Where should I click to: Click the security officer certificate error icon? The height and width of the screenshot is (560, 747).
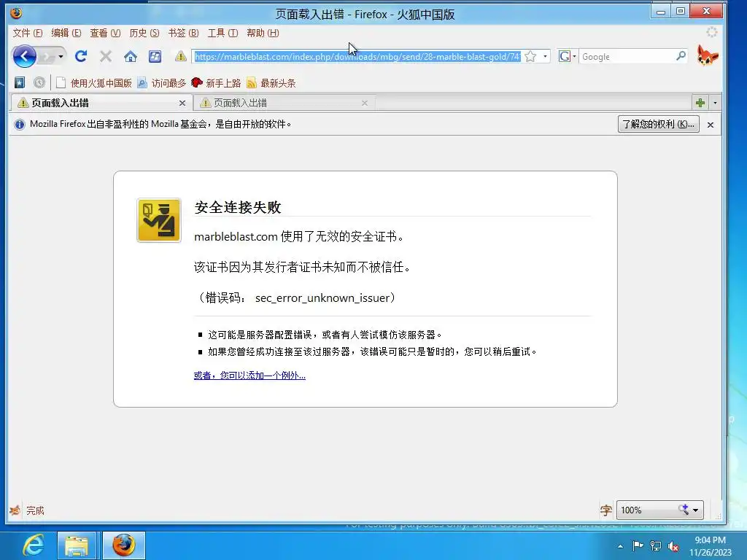159,220
